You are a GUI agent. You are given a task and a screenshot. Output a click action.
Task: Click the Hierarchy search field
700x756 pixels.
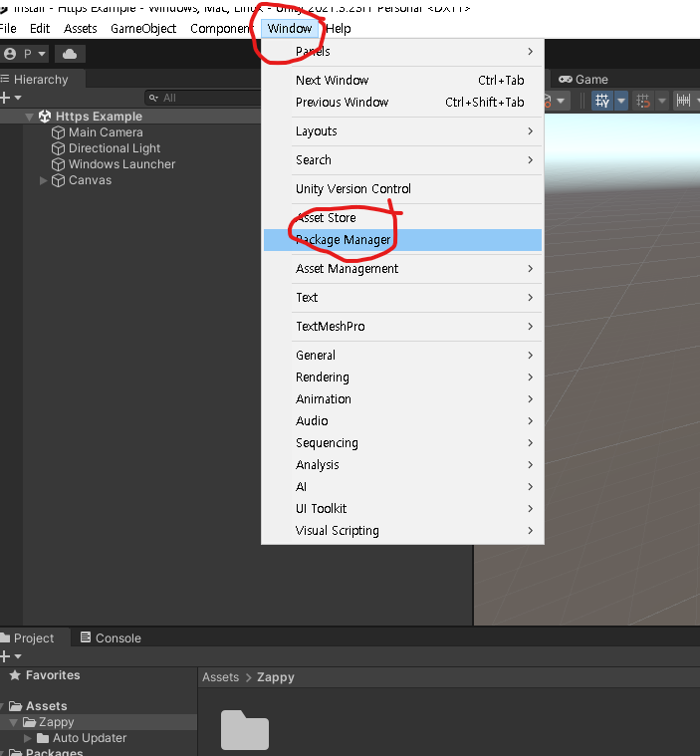point(202,98)
